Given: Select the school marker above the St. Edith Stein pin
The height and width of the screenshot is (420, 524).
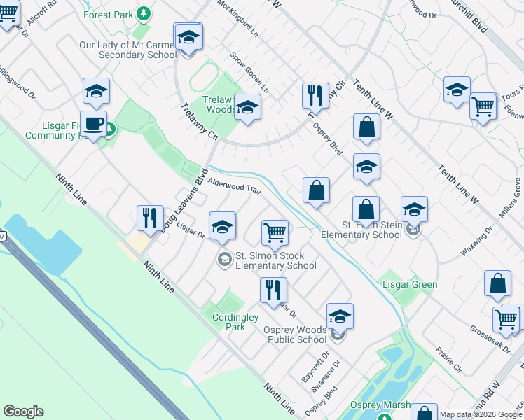Looking at the screenshot, I should (x=415, y=211).
